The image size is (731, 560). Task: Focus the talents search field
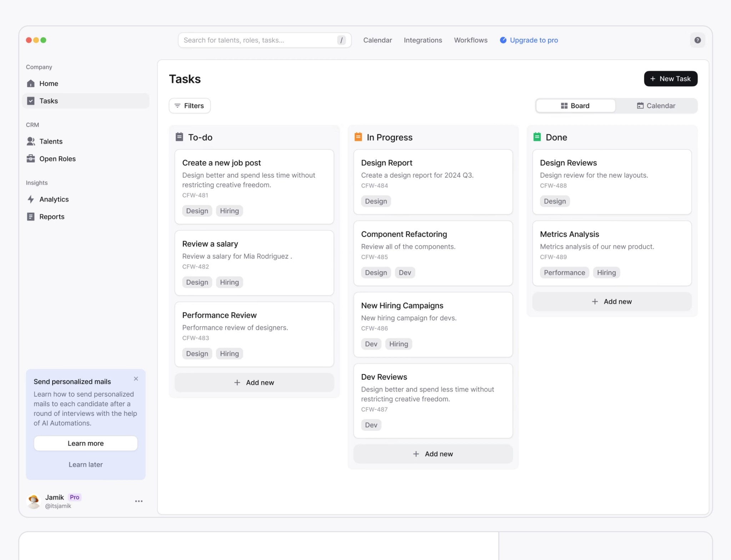[259, 40]
